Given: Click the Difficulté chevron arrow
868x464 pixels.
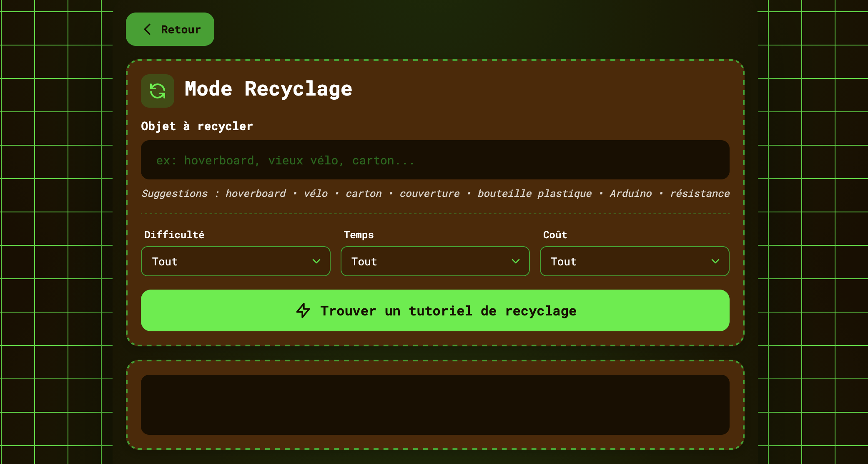Looking at the screenshot, I should click(316, 261).
